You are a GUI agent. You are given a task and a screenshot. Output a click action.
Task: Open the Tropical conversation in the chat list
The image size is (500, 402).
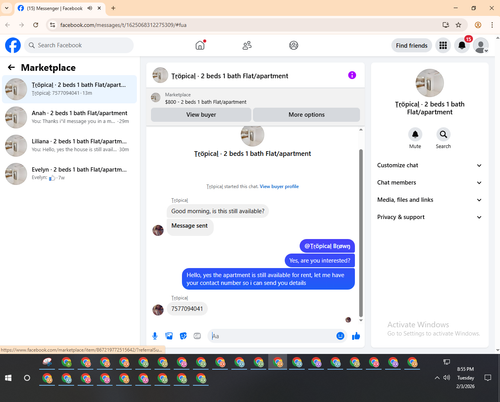tap(69, 89)
